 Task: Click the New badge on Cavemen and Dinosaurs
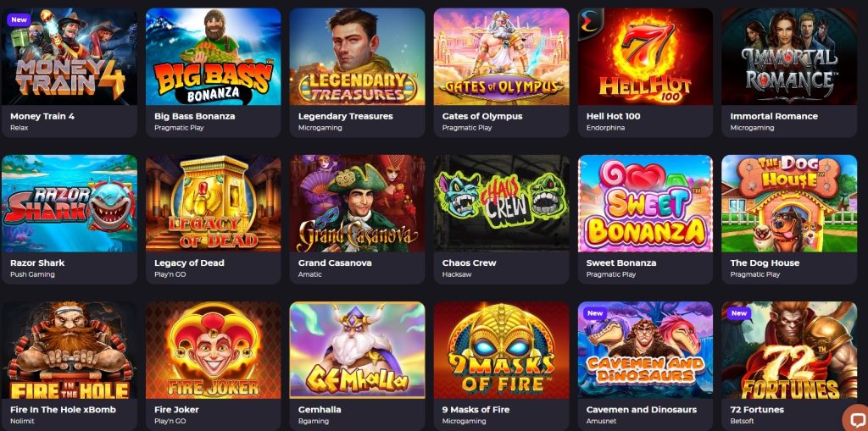pyautogui.click(x=595, y=313)
